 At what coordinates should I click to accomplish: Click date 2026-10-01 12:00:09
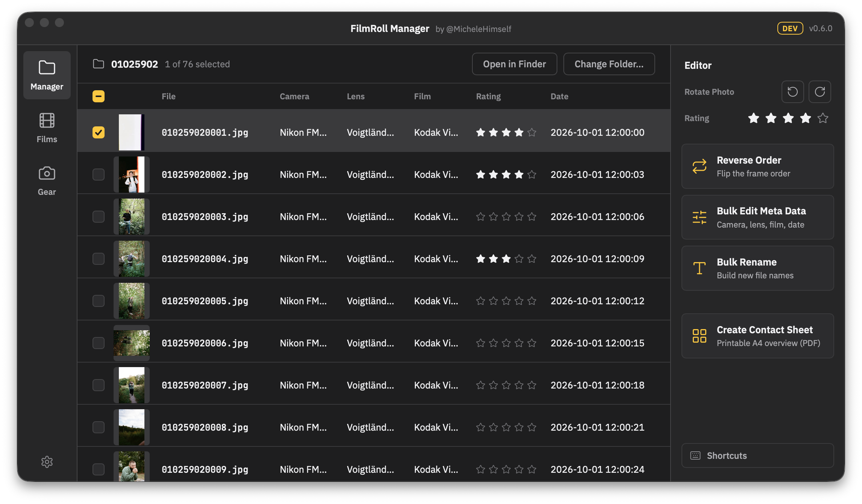point(597,259)
